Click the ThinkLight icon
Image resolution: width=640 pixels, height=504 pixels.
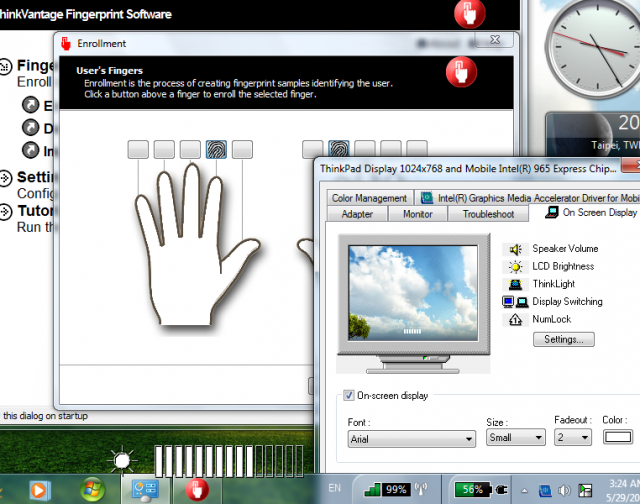pyautogui.click(x=516, y=284)
